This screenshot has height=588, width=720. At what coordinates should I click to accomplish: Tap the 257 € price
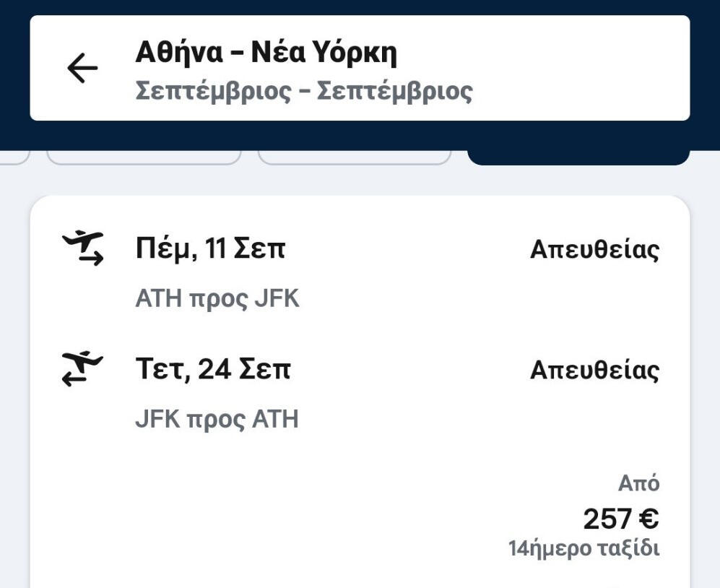click(620, 519)
